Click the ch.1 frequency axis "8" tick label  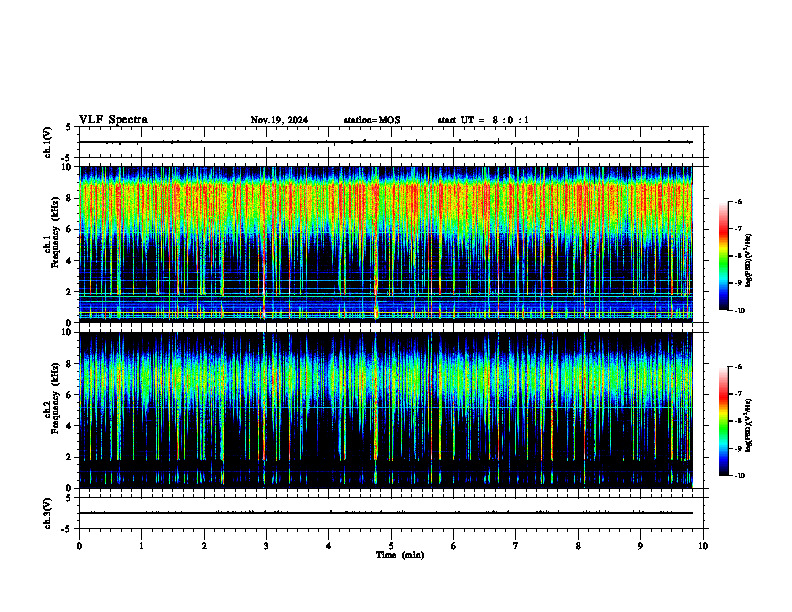pos(70,198)
